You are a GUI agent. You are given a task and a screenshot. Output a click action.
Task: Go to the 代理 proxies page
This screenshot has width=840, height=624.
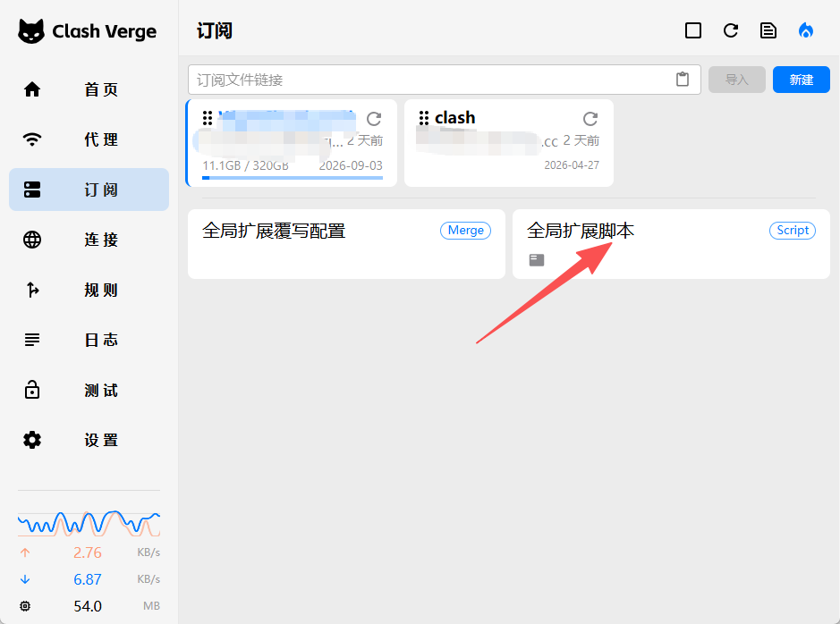point(89,139)
